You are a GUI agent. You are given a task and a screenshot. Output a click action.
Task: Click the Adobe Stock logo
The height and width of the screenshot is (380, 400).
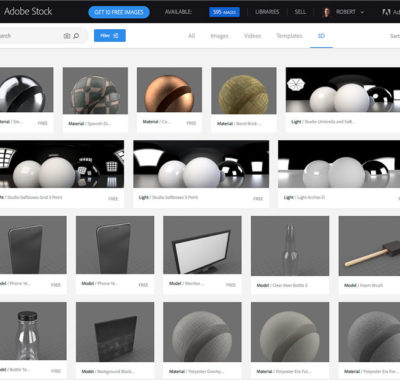[27, 11]
